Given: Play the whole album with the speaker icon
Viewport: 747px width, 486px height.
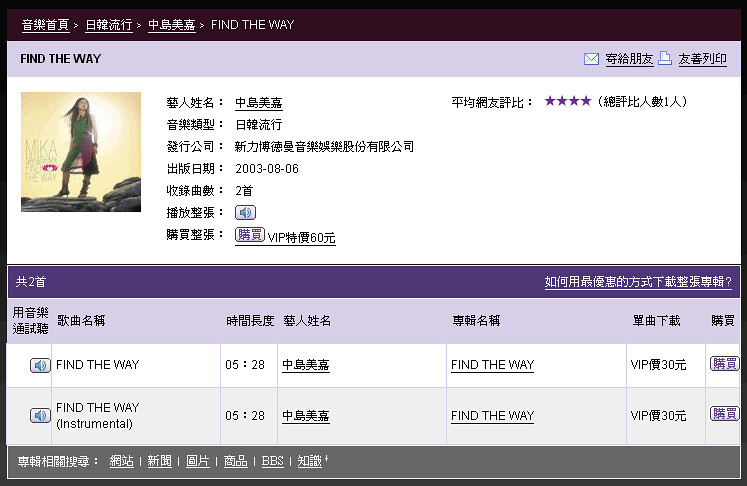Looking at the screenshot, I should 245,213.
